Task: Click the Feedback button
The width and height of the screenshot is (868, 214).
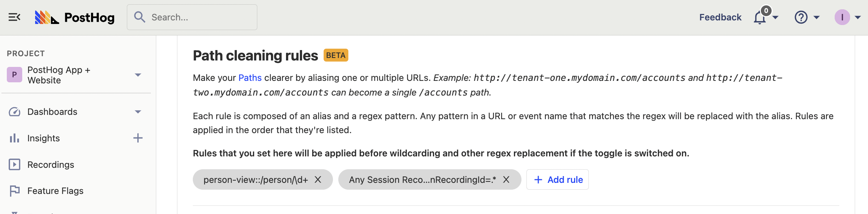Action: (720, 17)
